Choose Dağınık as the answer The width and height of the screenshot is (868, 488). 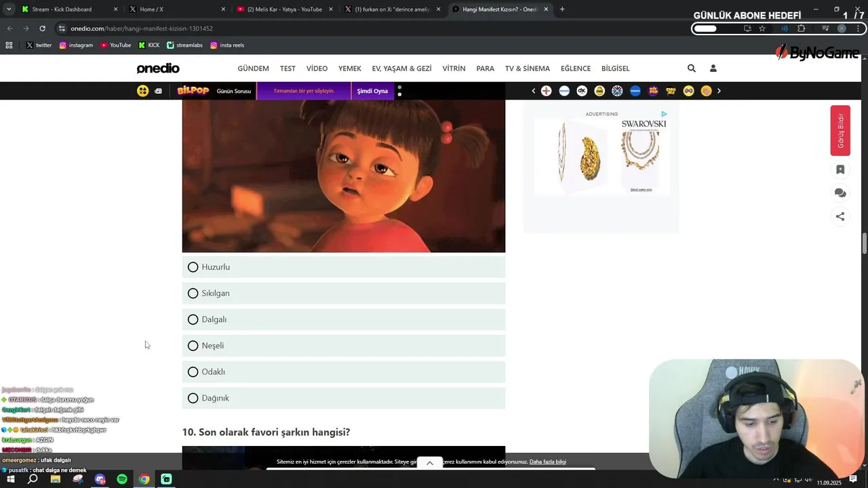pos(343,398)
